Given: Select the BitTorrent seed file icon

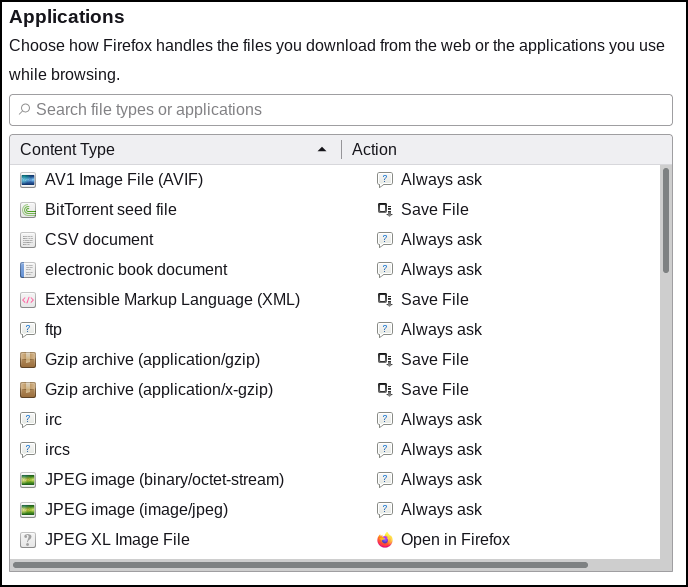Looking at the screenshot, I should click(28, 210).
